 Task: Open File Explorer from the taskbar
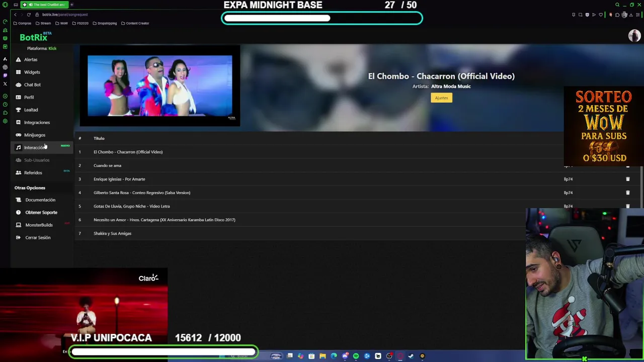tap(323, 356)
